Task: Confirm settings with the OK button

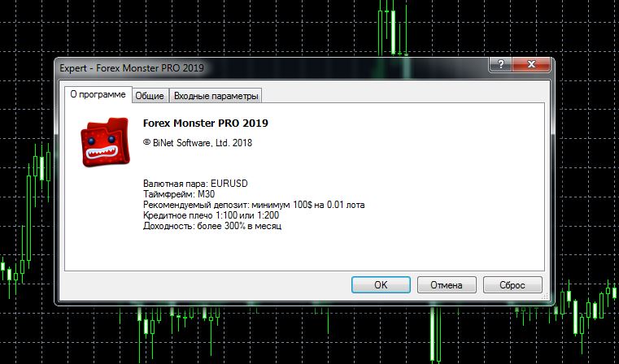Action: point(381,284)
